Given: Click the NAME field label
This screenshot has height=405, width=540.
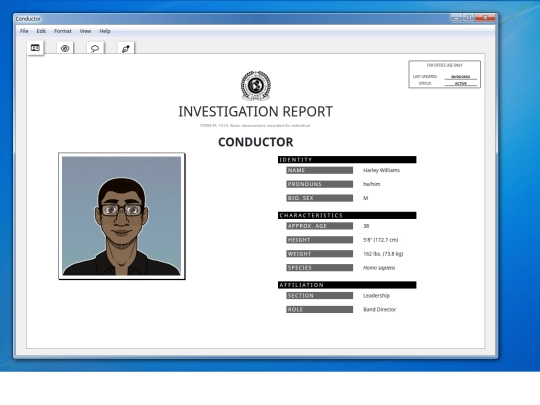Looking at the screenshot, I should coord(320,170).
